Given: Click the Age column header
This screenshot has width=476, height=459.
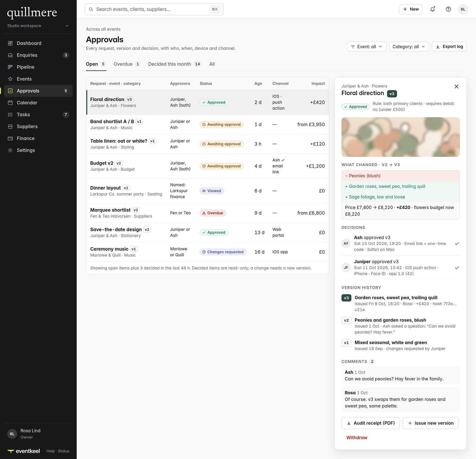Looking at the screenshot, I should (x=258, y=84).
